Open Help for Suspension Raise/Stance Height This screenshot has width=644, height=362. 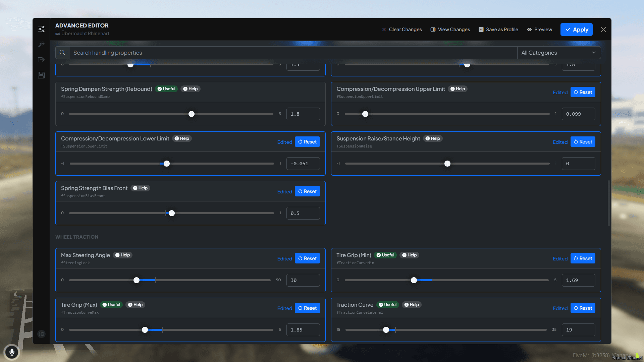[x=433, y=138]
